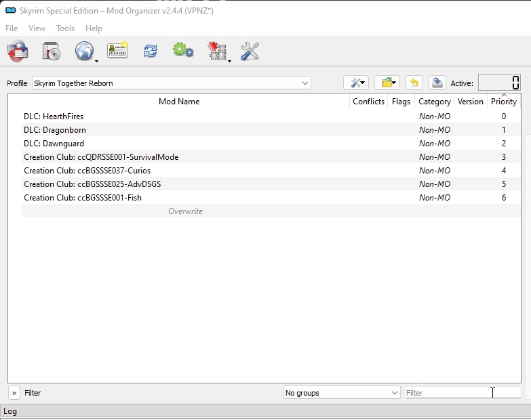The width and height of the screenshot is (531, 420).
Task: Open the Nexus globe icon
Action: click(84, 51)
